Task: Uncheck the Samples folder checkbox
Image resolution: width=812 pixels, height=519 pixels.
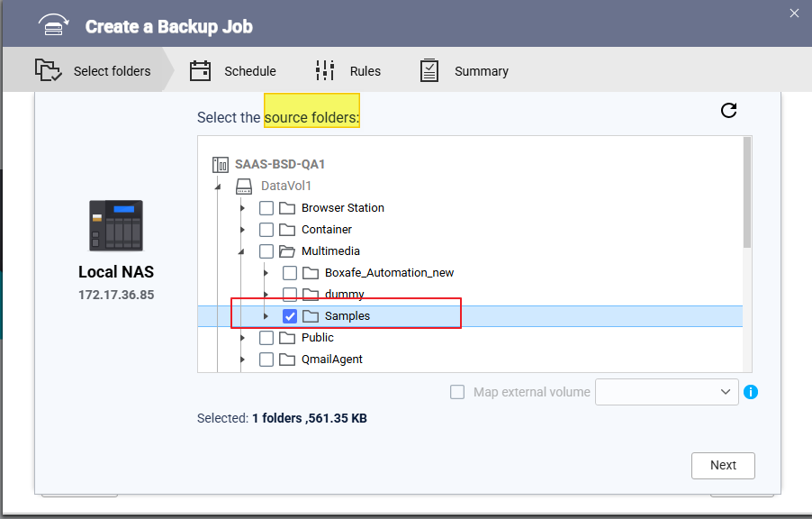Action: (x=290, y=316)
